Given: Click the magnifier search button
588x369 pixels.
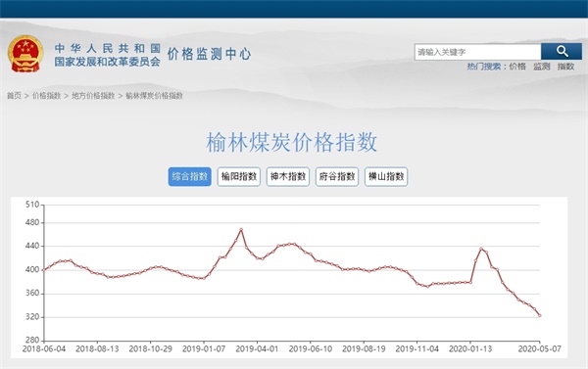Looking at the screenshot, I should pyautogui.click(x=562, y=52).
